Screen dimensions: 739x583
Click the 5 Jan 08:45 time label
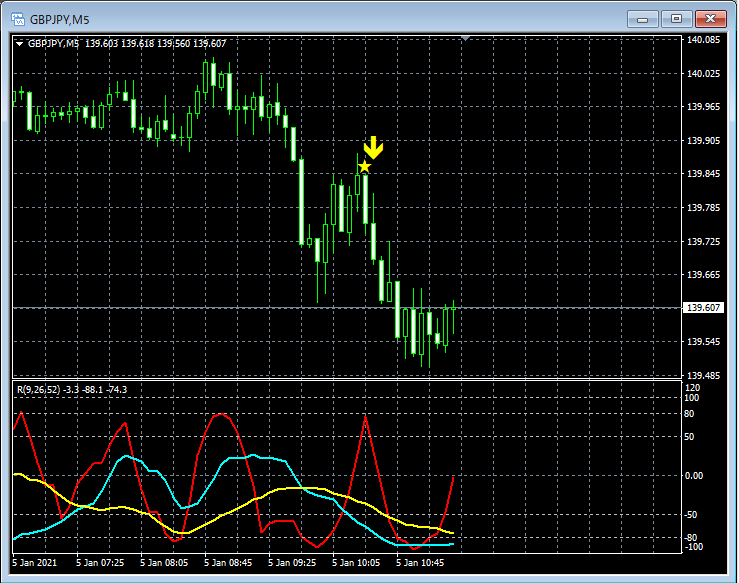pos(228,563)
